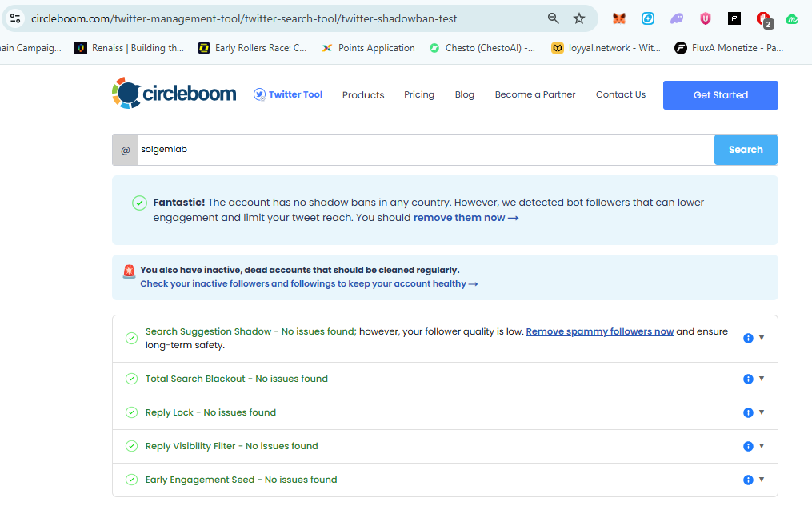Open the Chesto (ChestoAI) bookmark
The image size is (812, 510).
coord(482,48)
